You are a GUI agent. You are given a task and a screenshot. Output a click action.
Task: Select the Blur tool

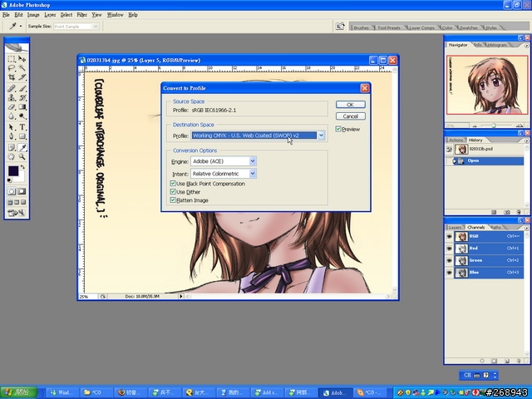12,116
